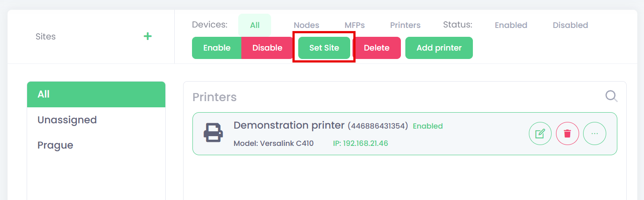Filter devices by Printers
The width and height of the screenshot is (644, 200).
pyautogui.click(x=405, y=25)
